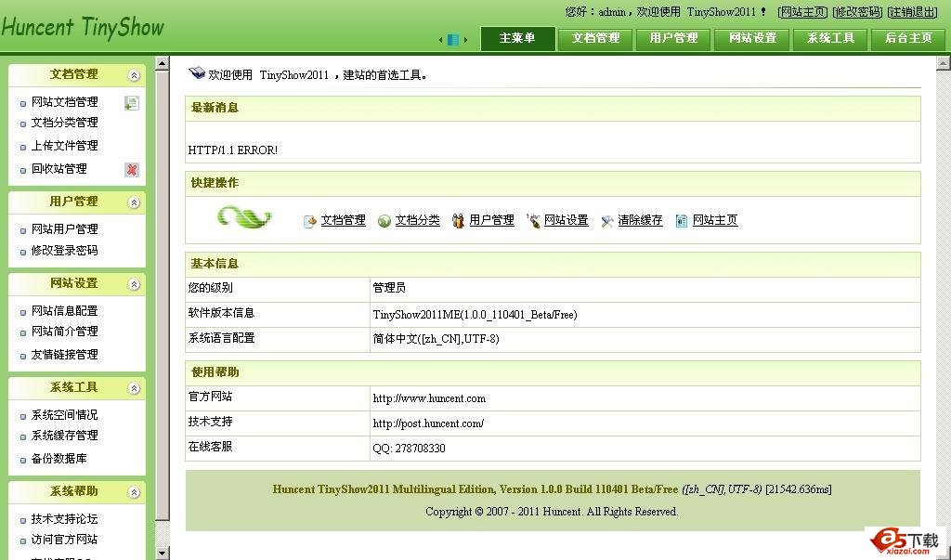Click the 网站设置 quick action tool icon
This screenshot has width=951, height=560.
[533, 221]
